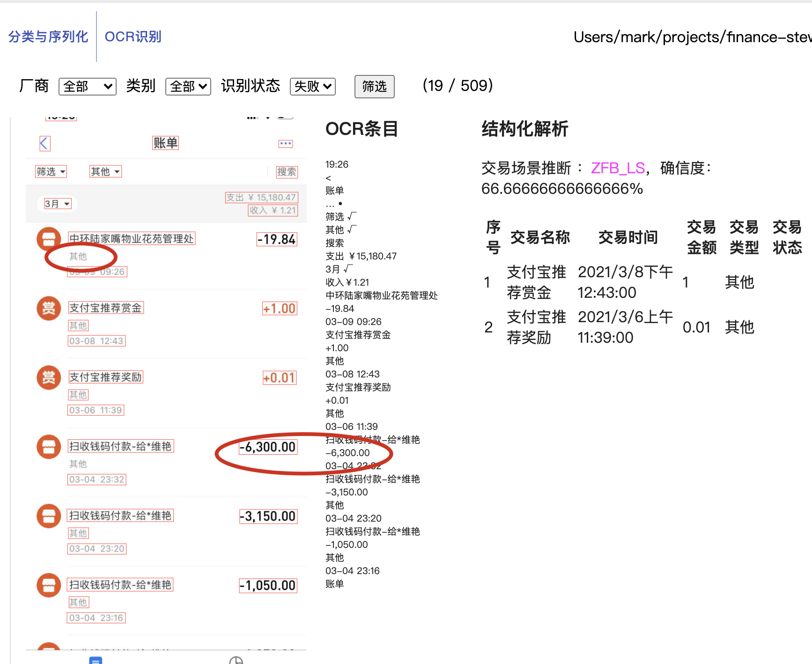Click the OCR条目 heading
This screenshot has width=812, height=664.
coord(362,129)
